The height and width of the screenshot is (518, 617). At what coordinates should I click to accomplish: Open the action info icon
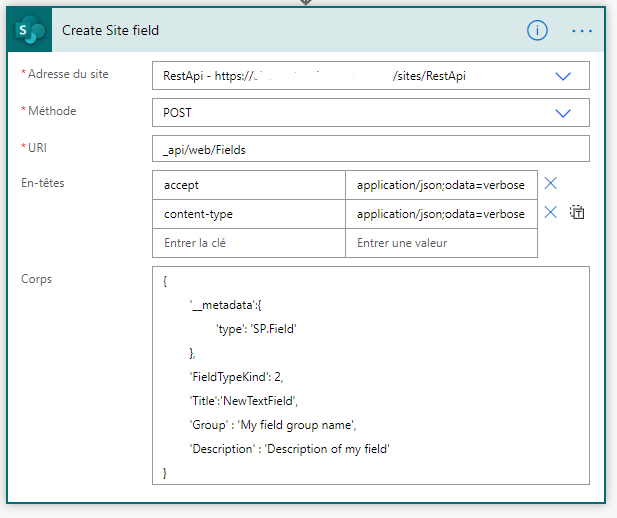point(537,30)
